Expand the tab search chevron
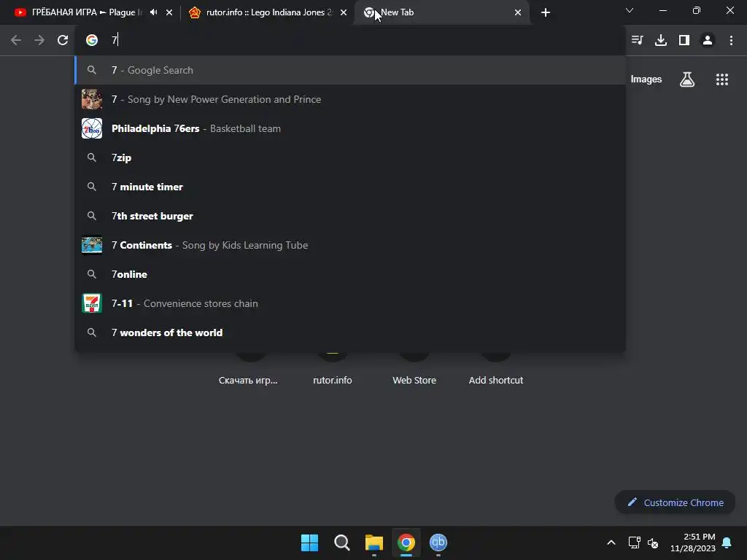This screenshot has height=560, width=747. click(x=630, y=10)
